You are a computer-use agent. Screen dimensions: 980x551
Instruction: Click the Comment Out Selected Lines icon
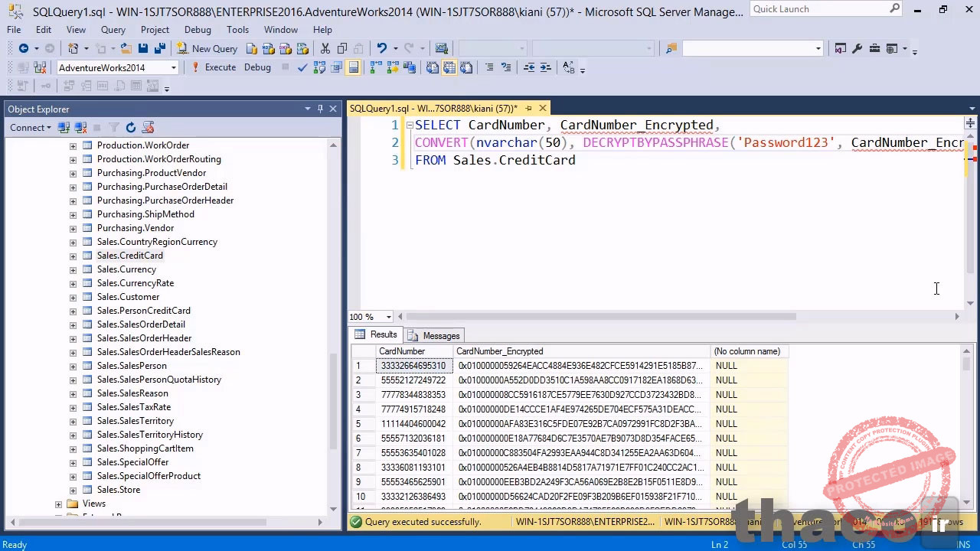pyautogui.click(x=490, y=67)
